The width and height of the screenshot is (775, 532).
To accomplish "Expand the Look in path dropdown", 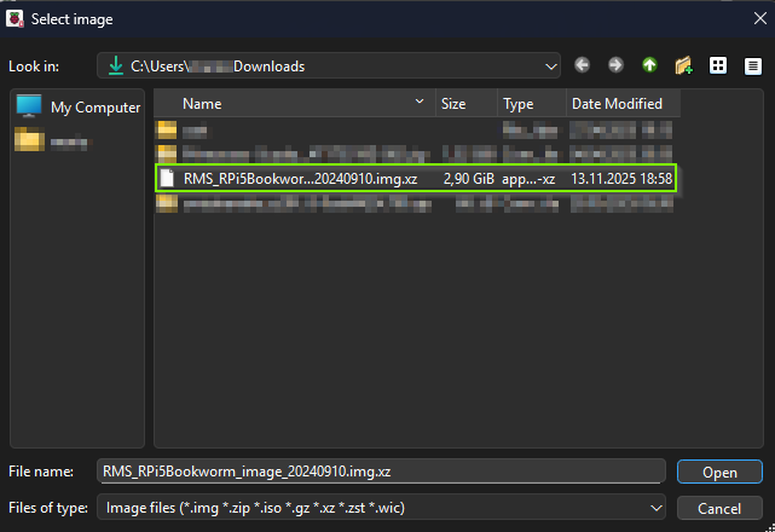I will tap(550, 66).
